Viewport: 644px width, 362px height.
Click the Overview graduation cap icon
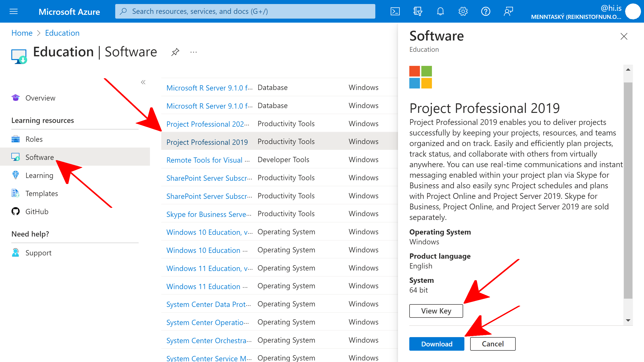(x=16, y=98)
